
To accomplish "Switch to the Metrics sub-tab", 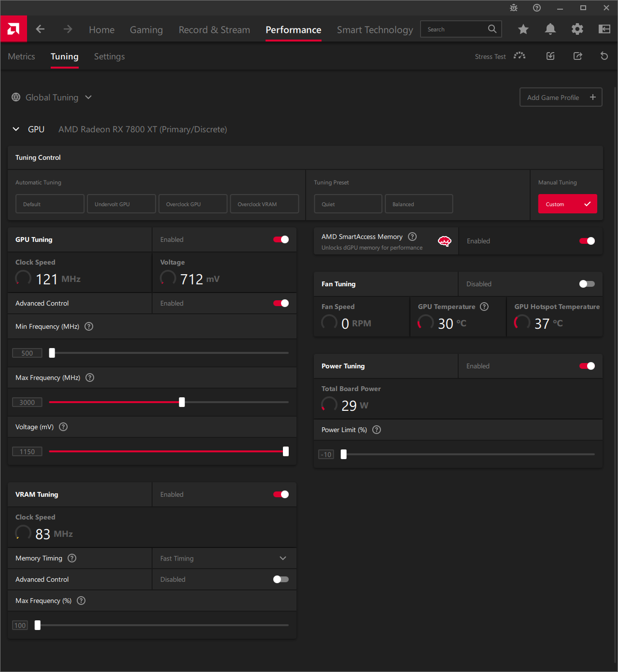I will click(21, 56).
